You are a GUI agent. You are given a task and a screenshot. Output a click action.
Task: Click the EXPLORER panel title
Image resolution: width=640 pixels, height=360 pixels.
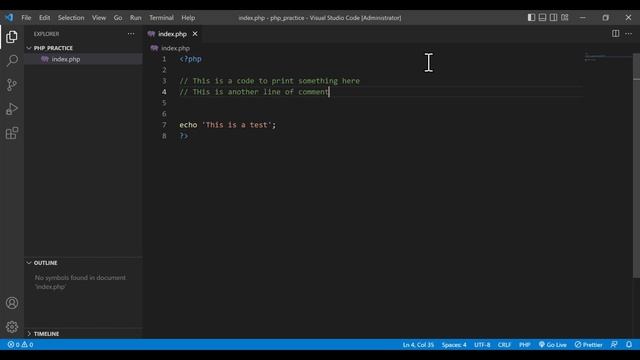point(47,34)
